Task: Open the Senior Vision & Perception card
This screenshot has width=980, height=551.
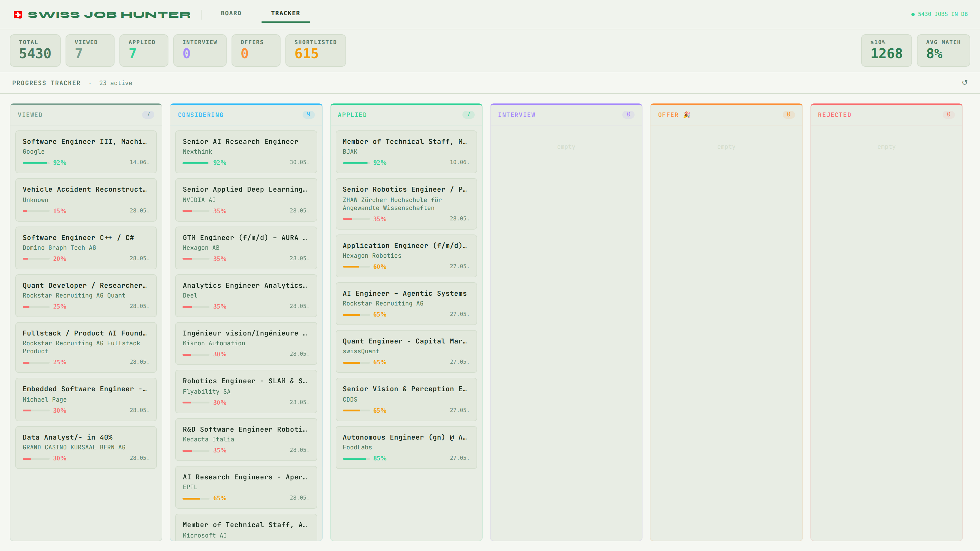Action: point(406,399)
